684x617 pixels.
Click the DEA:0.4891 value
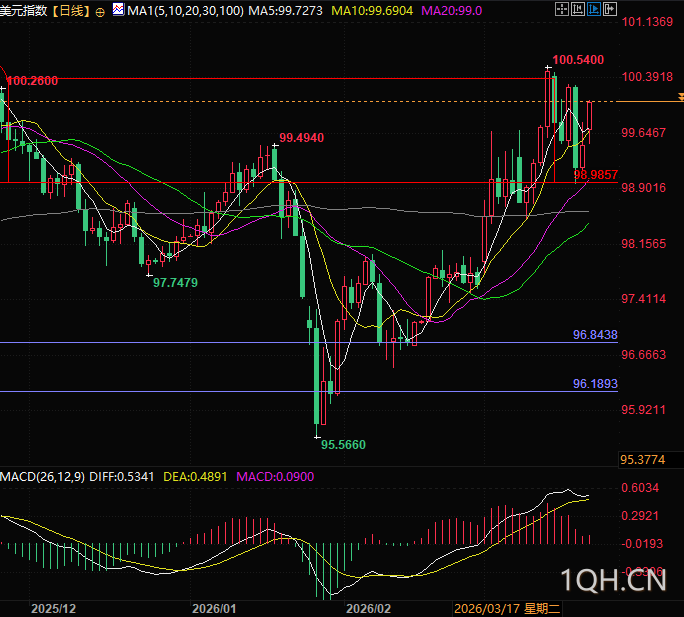click(x=195, y=476)
